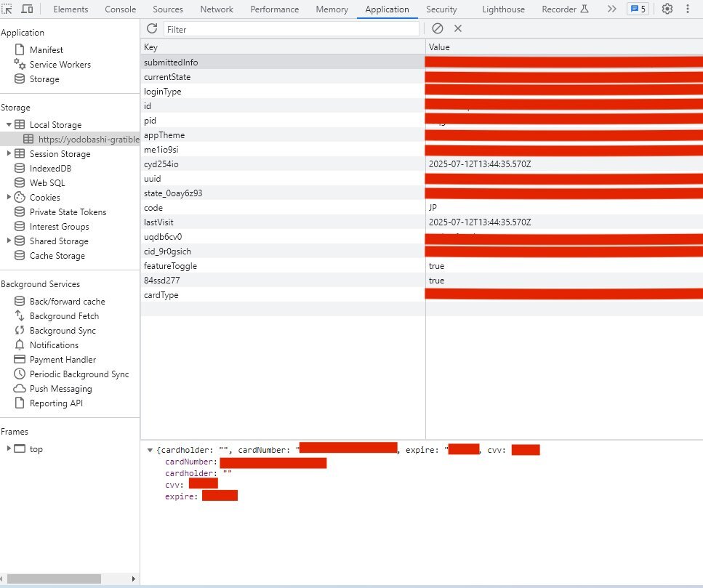Open Storage under the Application section
The width and height of the screenshot is (703, 588).
[x=44, y=79]
